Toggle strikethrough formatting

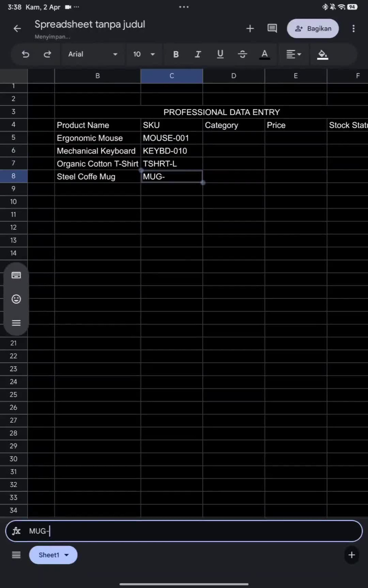pos(242,54)
